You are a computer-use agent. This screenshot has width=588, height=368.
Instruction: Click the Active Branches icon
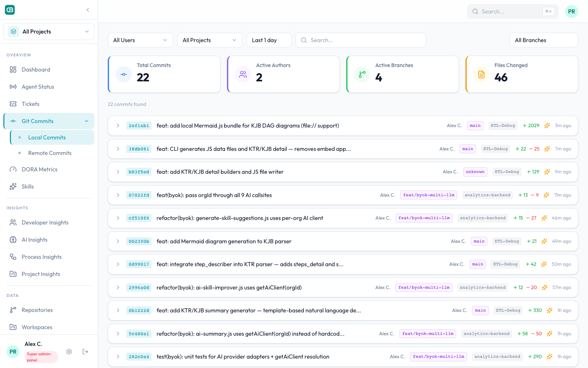(362, 74)
